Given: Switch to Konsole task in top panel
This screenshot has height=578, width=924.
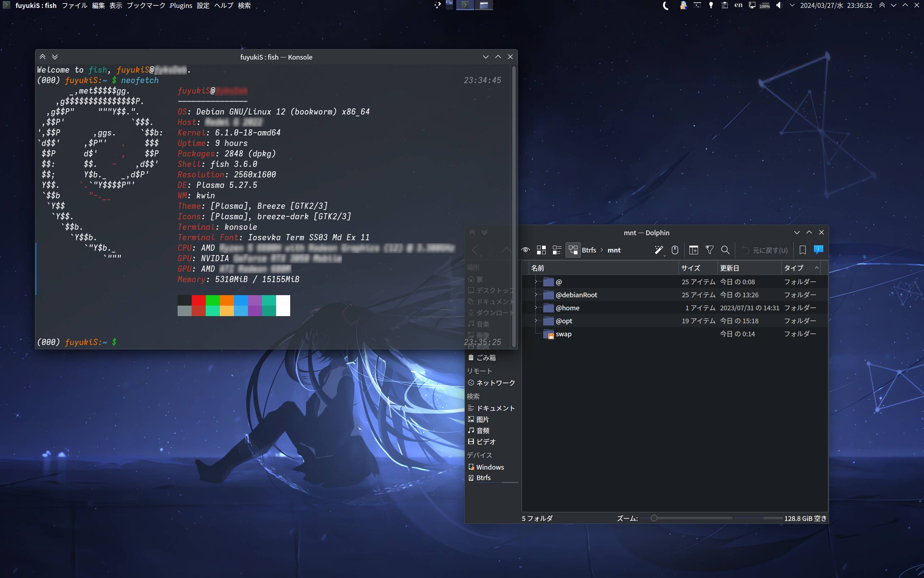Looking at the screenshot, I should [465, 5].
